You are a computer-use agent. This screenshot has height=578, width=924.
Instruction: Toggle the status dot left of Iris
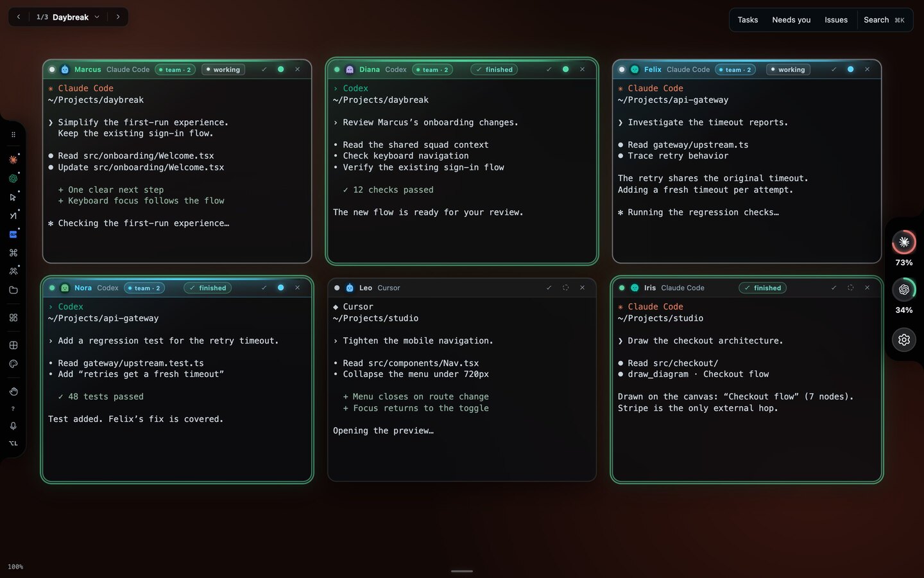[x=622, y=288]
